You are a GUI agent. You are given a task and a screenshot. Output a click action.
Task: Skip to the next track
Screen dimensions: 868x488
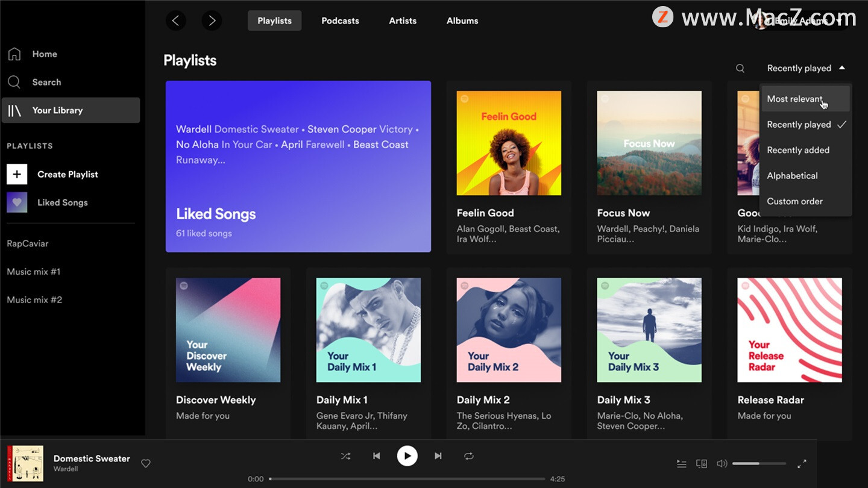click(438, 456)
